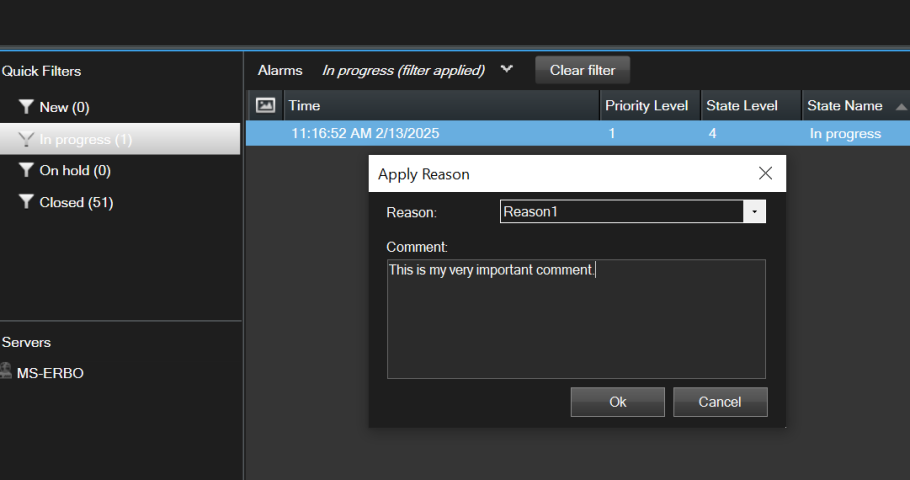Screen dimensions: 910x480
Task: Click the sort arrow on State Name column
Action: coord(901,106)
